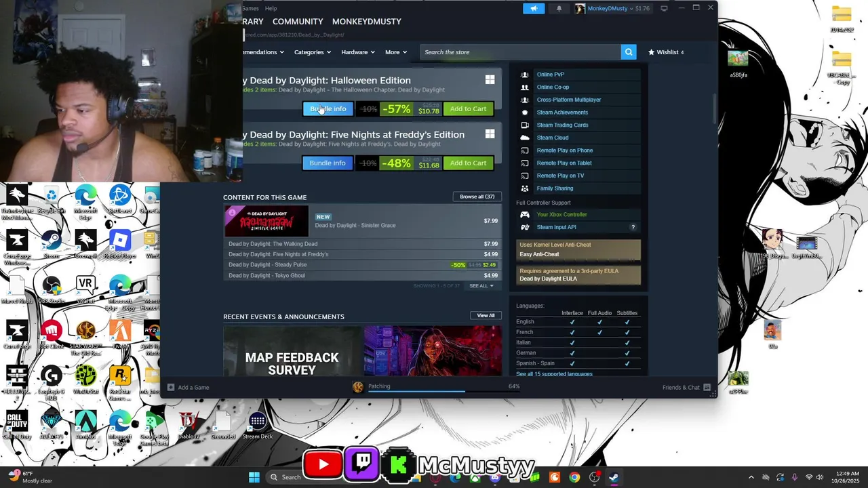Expand the Hardware store menu
This screenshot has height=488, width=868.
tap(359, 52)
